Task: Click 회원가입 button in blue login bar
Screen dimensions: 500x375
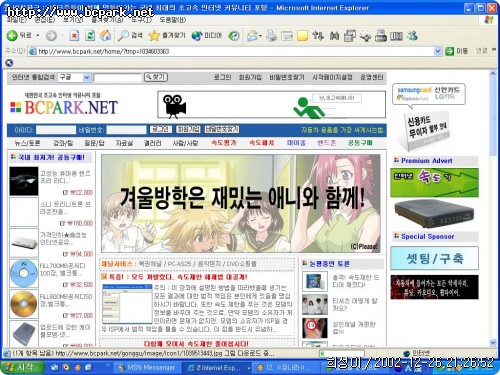Action: click(188, 129)
